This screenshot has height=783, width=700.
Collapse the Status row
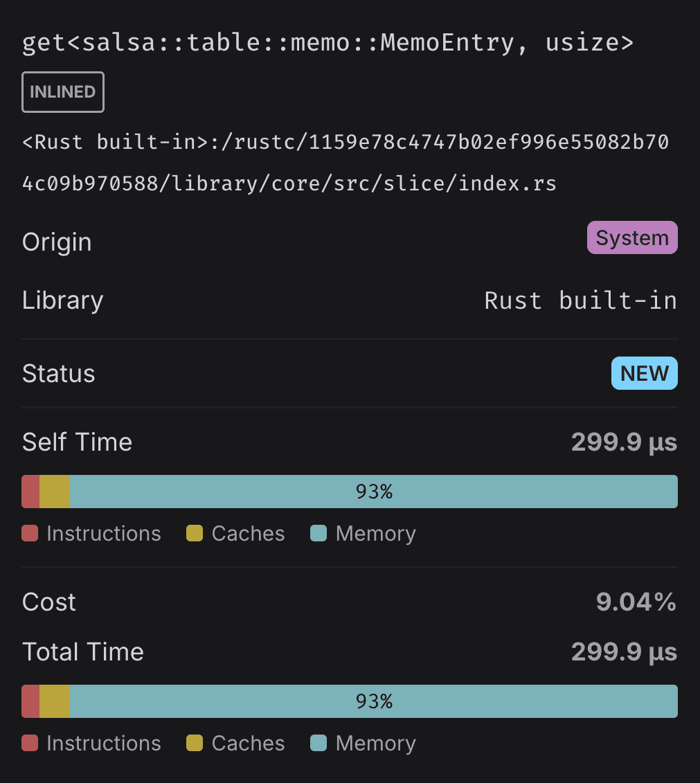tap(58, 373)
